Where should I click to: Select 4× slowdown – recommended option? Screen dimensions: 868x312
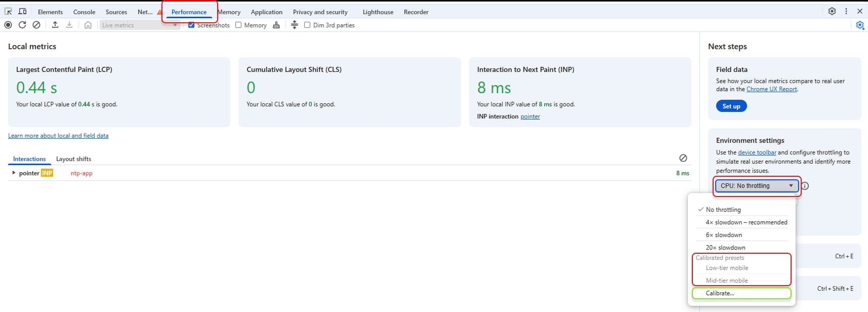click(x=746, y=222)
